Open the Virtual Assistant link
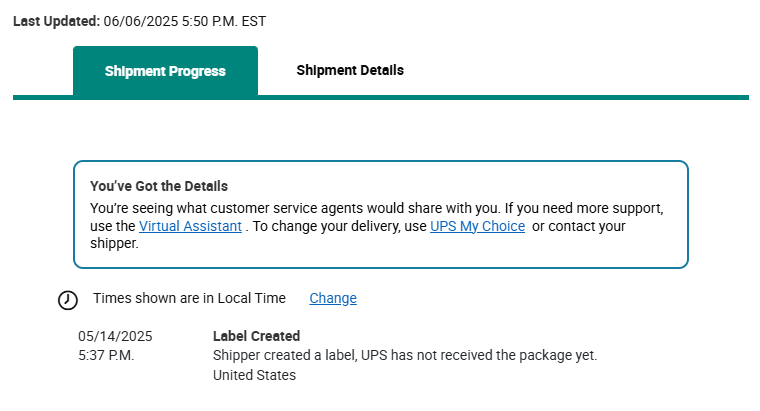 coord(190,227)
